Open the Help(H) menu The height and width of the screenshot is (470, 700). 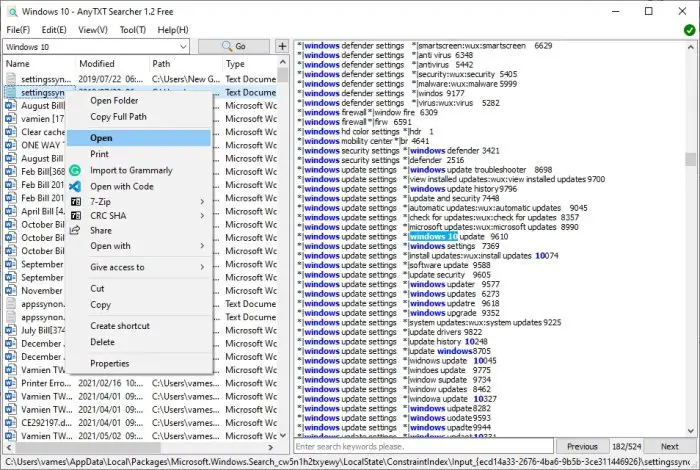pyautogui.click(x=173, y=30)
